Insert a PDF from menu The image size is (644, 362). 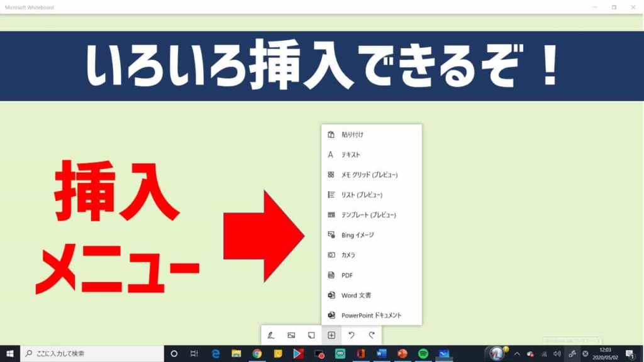[371, 275]
